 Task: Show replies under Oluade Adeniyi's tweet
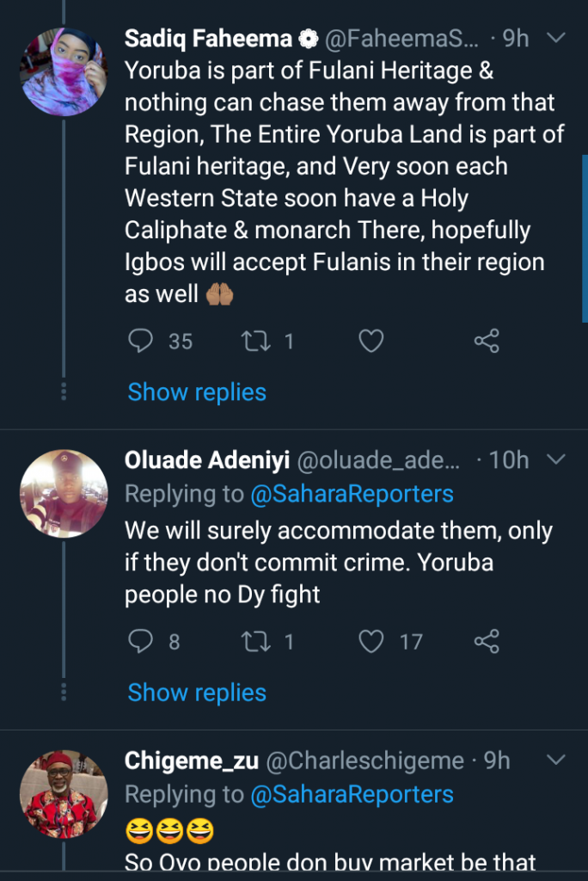click(x=197, y=693)
